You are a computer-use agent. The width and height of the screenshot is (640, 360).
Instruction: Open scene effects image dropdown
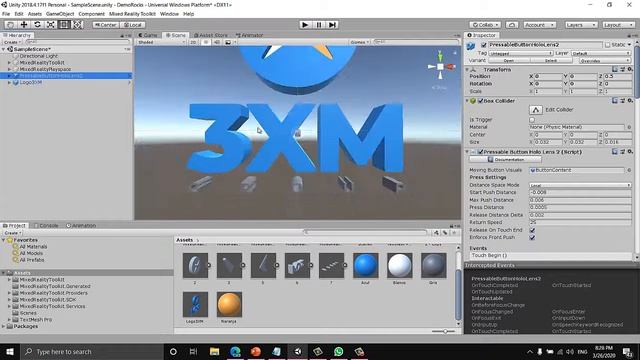(x=230, y=42)
